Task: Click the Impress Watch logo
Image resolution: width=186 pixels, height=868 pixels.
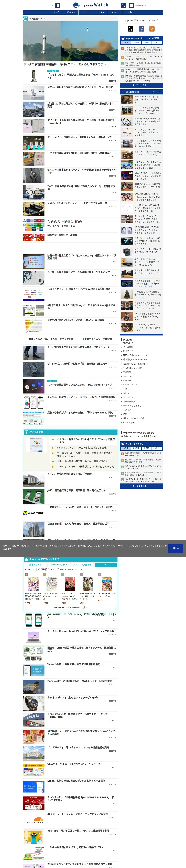Action: click(x=91, y=5)
